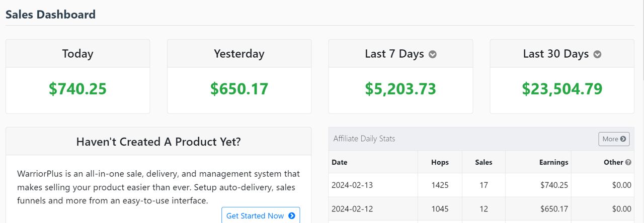The height and width of the screenshot is (223, 644).
Task: Click the arrow icon in Get Started Now
Action: [292, 216]
